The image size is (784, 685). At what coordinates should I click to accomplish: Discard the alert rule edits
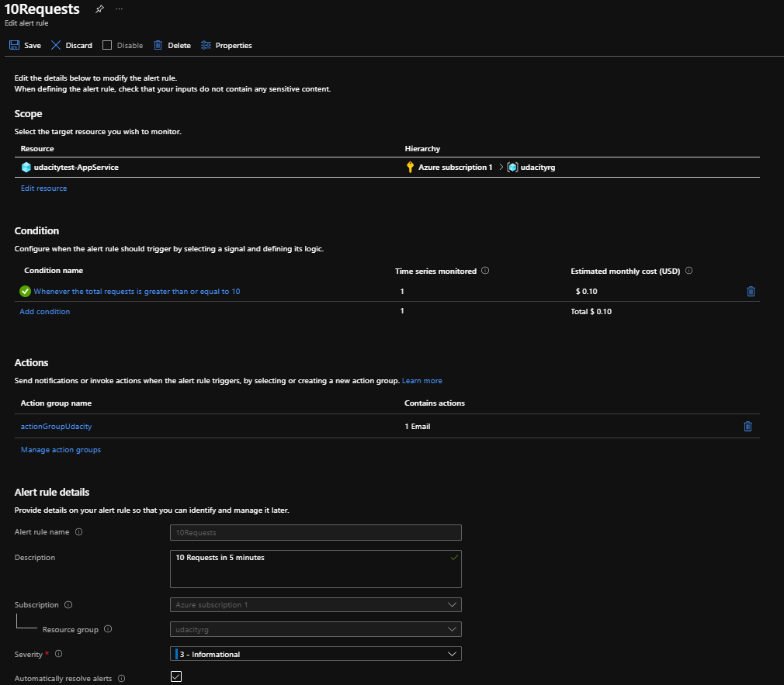click(71, 46)
